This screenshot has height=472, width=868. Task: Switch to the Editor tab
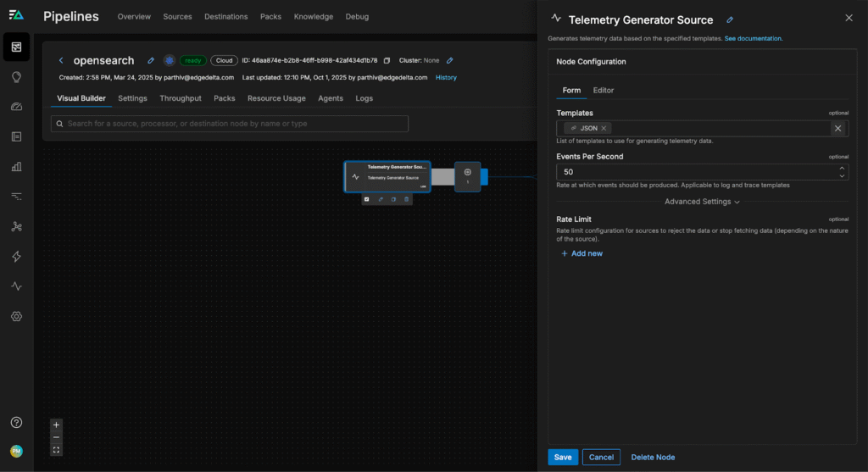coord(604,90)
